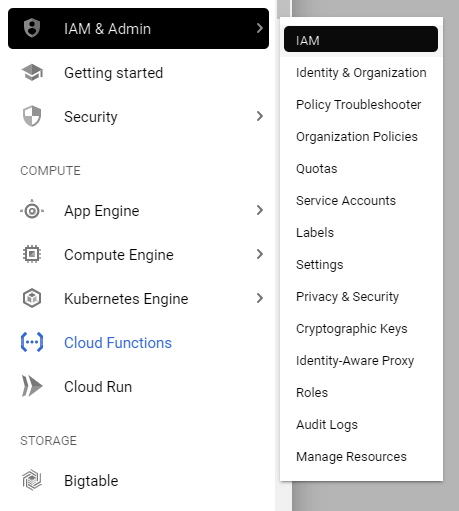
Task: Choose Quotas in IAM & Admin submenu
Action: (317, 169)
